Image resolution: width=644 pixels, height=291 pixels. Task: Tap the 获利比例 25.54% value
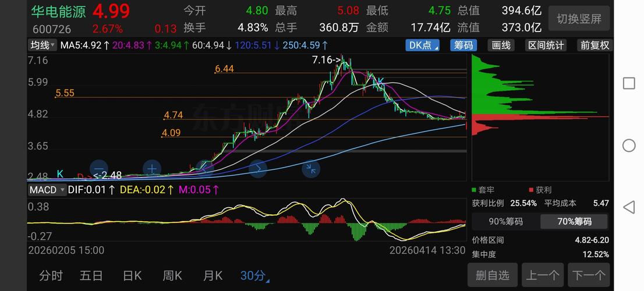click(523, 203)
